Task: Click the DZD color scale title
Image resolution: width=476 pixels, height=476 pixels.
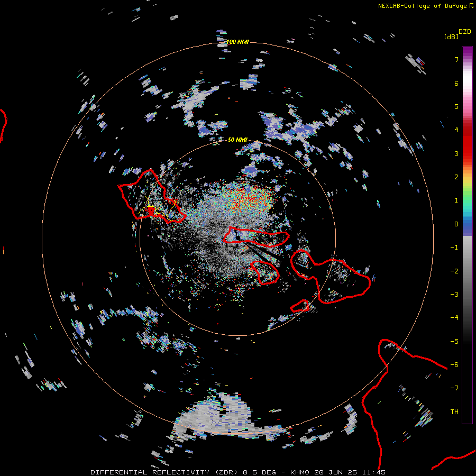Action: coord(464,32)
